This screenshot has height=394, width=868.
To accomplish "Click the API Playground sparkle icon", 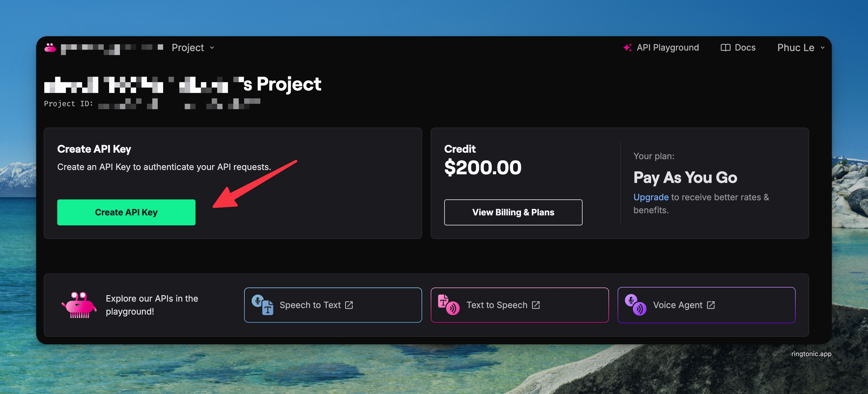I will click(627, 48).
